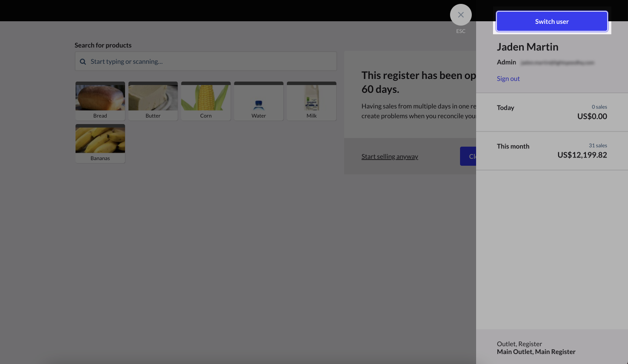The image size is (628, 364).
Task: Click the Admin role label
Action: tap(506, 62)
